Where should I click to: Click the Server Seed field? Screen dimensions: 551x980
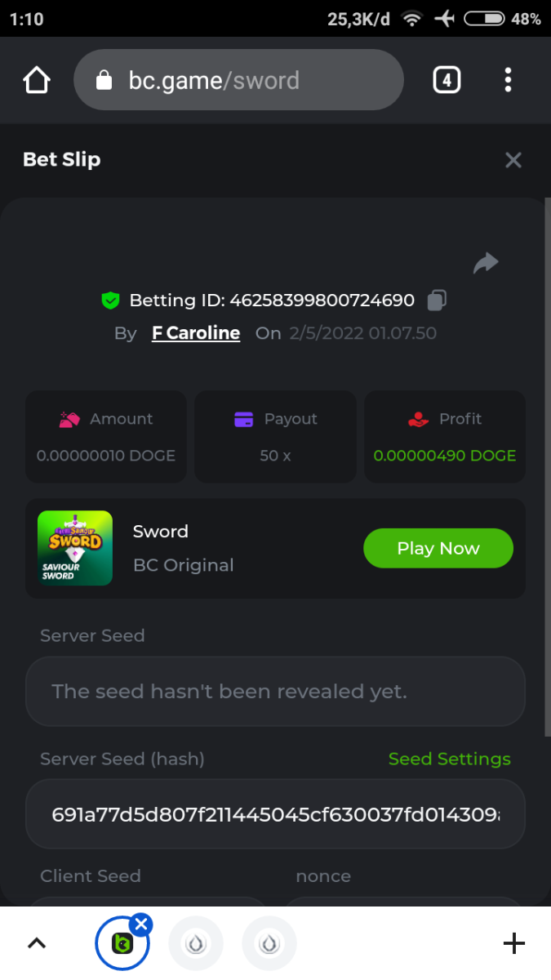click(275, 692)
